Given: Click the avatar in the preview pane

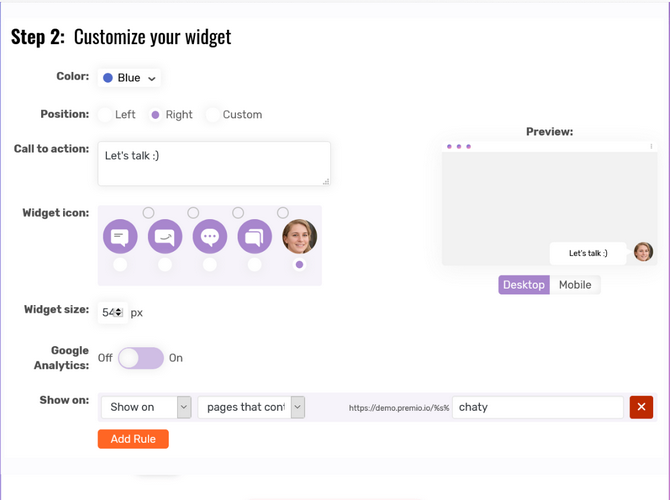Looking at the screenshot, I should 643,252.
